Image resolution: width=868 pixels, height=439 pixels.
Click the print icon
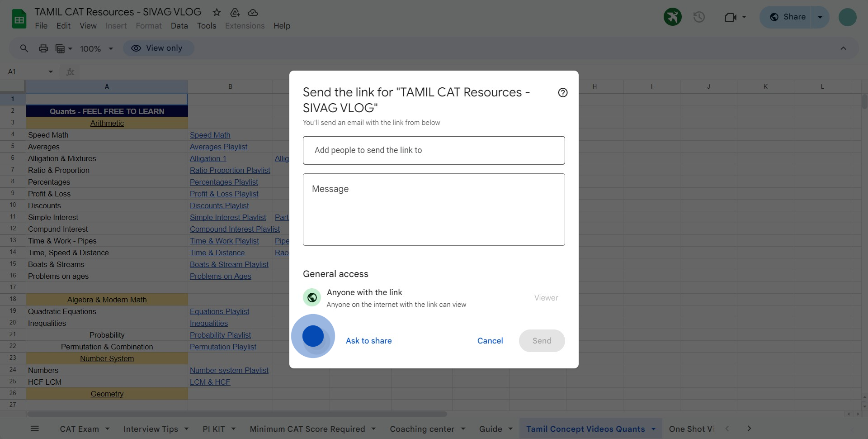pyautogui.click(x=43, y=48)
